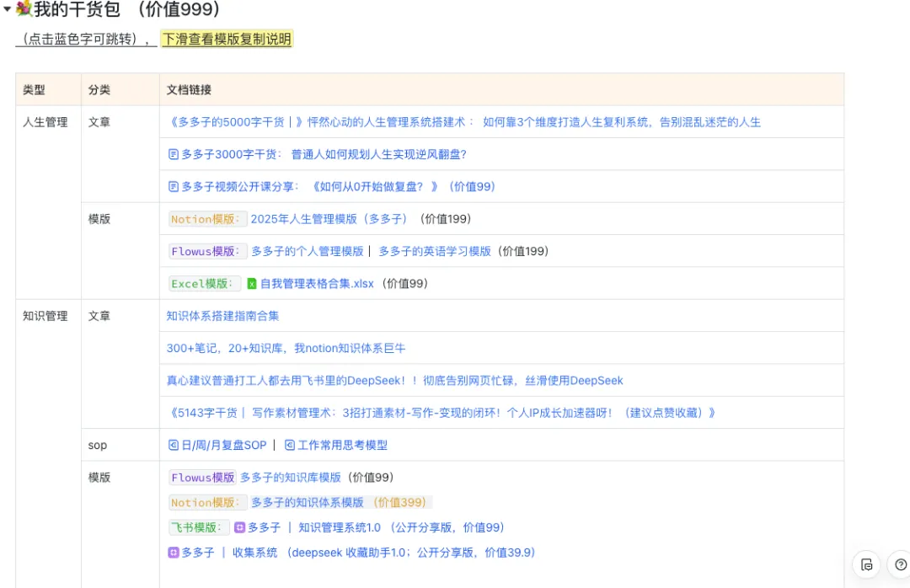Viewport: 910px width, 588px height.
Task: Select the 模版 cell in 人生管理 section
Action: point(120,251)
